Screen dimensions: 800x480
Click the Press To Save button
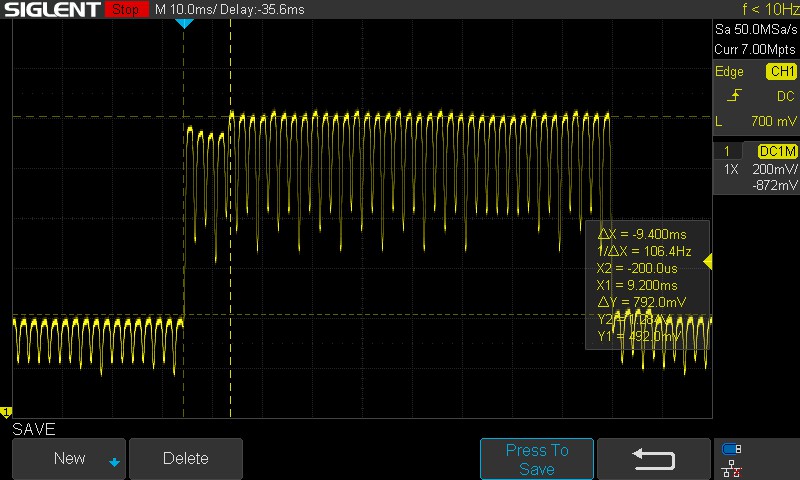[x=536, y=459]
